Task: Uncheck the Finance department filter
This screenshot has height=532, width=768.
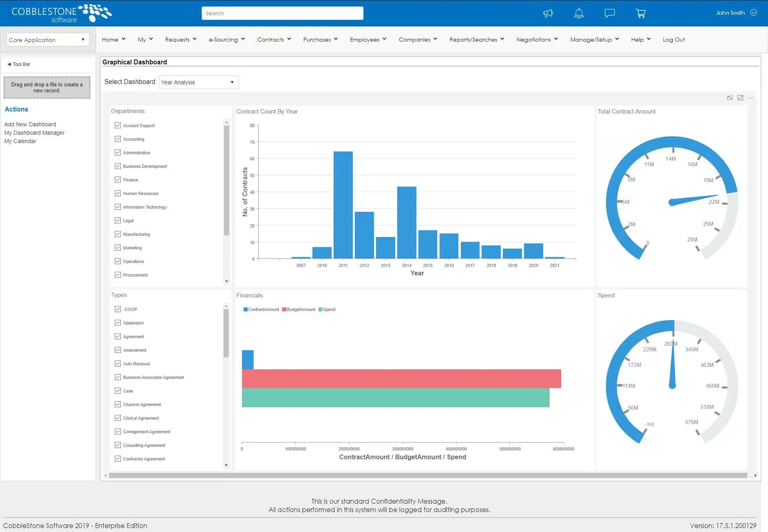Action: [x=118, y=179]
